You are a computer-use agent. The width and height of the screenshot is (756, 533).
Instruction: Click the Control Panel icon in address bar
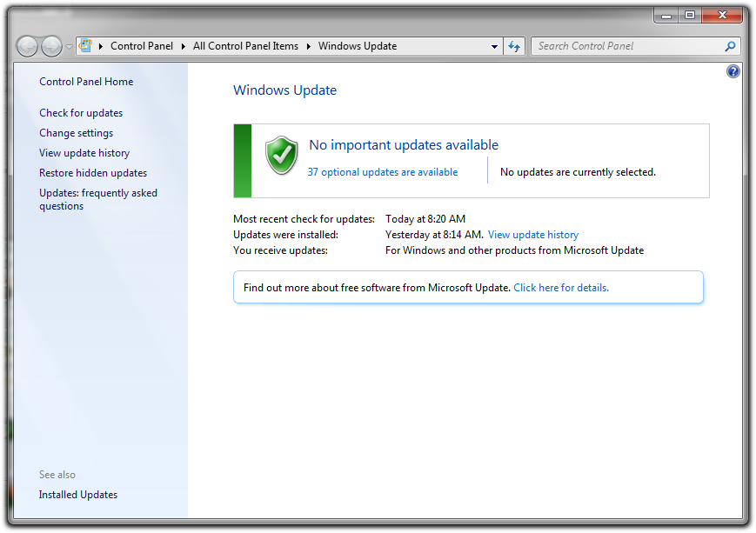[86, 46]
